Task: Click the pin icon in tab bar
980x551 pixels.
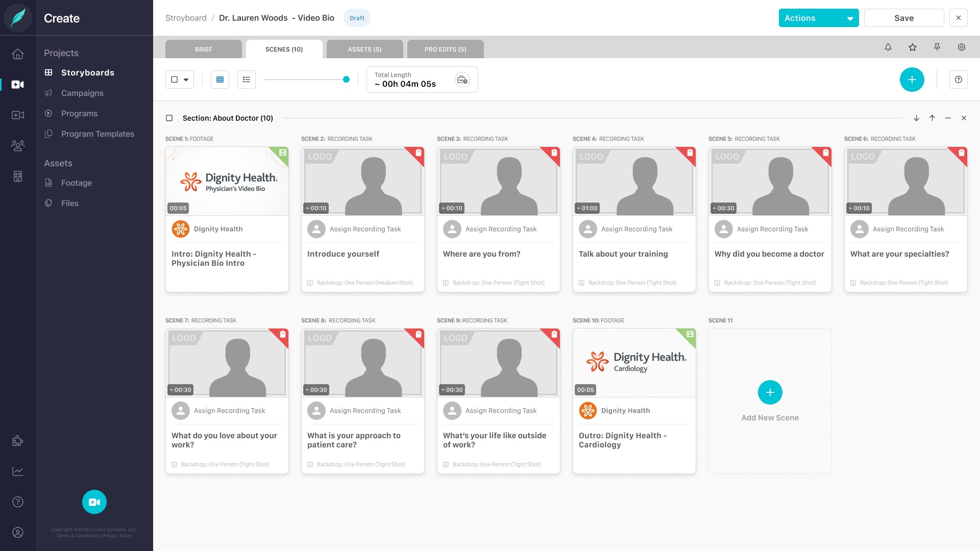Action: 937,47
